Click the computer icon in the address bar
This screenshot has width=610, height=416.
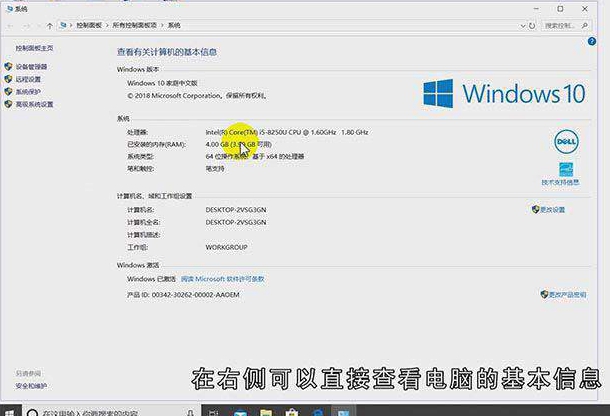(x=63, y=25)
